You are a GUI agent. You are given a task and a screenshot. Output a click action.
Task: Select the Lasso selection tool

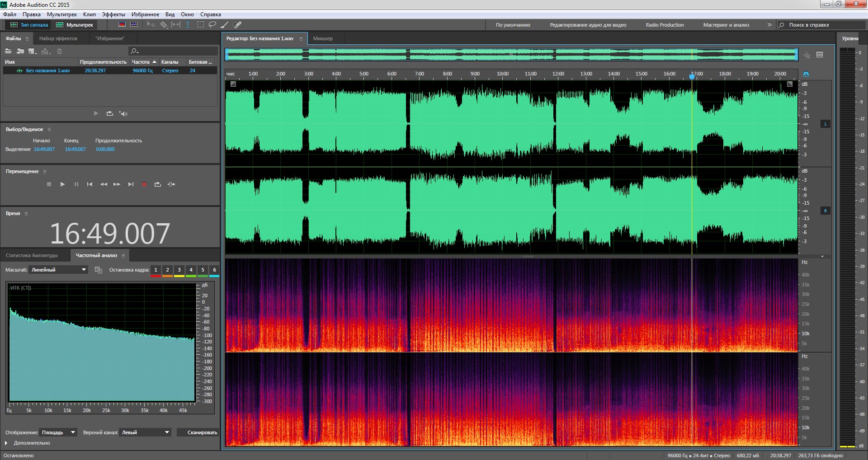click(x=212, y=25)
